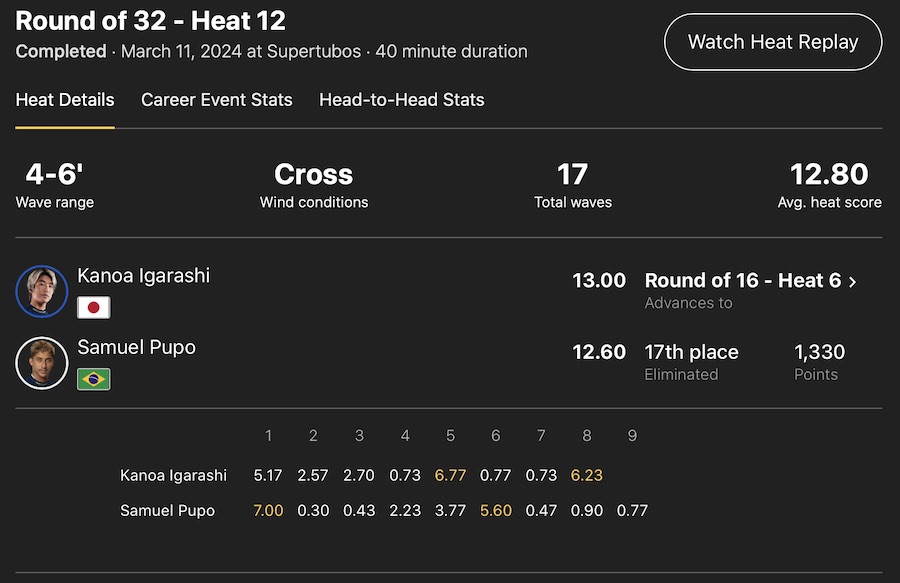Open the Head-to-Head Stats tab
Screen dimensions: 900x583
[402, 100]
